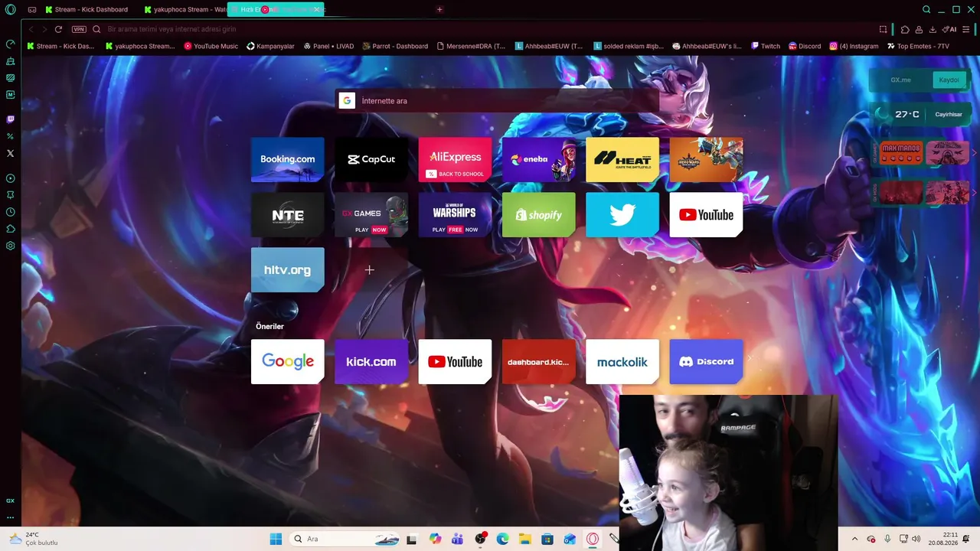Add a new speed dial with plus
The width and height of the screenshot is (980, 551).
coord(369,270)
